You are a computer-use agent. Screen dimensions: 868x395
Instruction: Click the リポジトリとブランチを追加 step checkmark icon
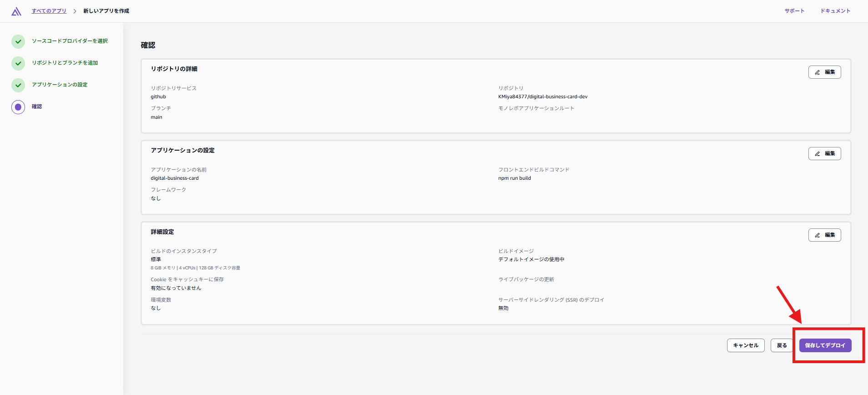click(18, 63)
